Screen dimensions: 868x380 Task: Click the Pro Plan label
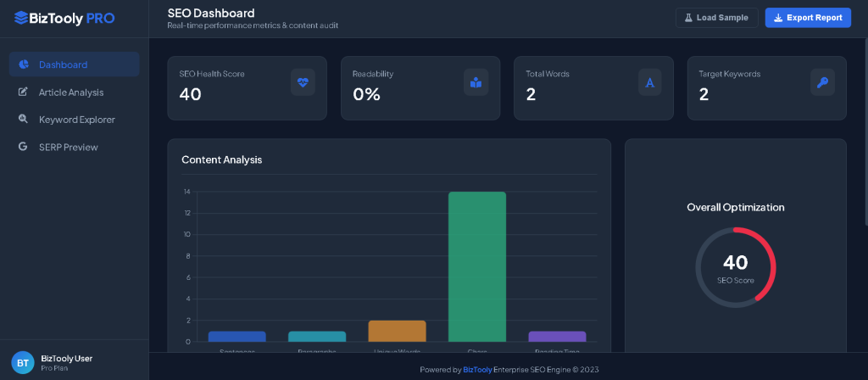coord(54,368)
